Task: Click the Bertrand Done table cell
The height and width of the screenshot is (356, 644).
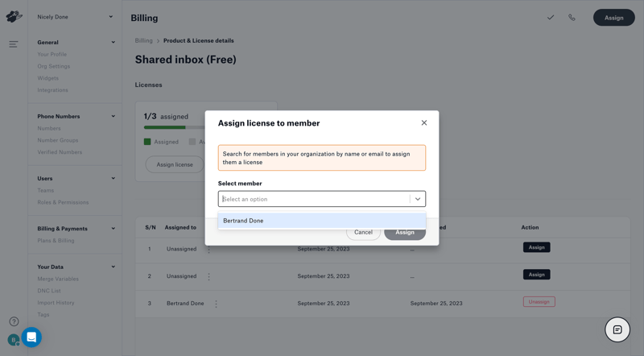Action: [x=185, y=304]
